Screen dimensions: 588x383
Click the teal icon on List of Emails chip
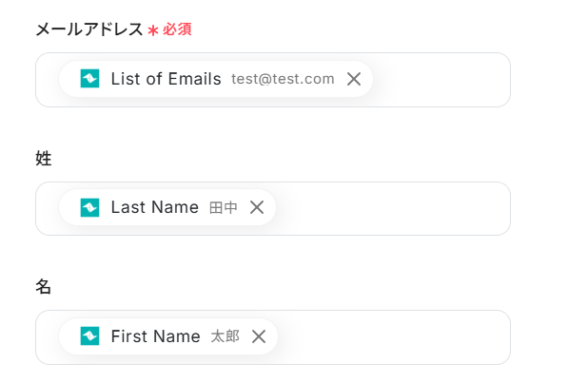89,79
